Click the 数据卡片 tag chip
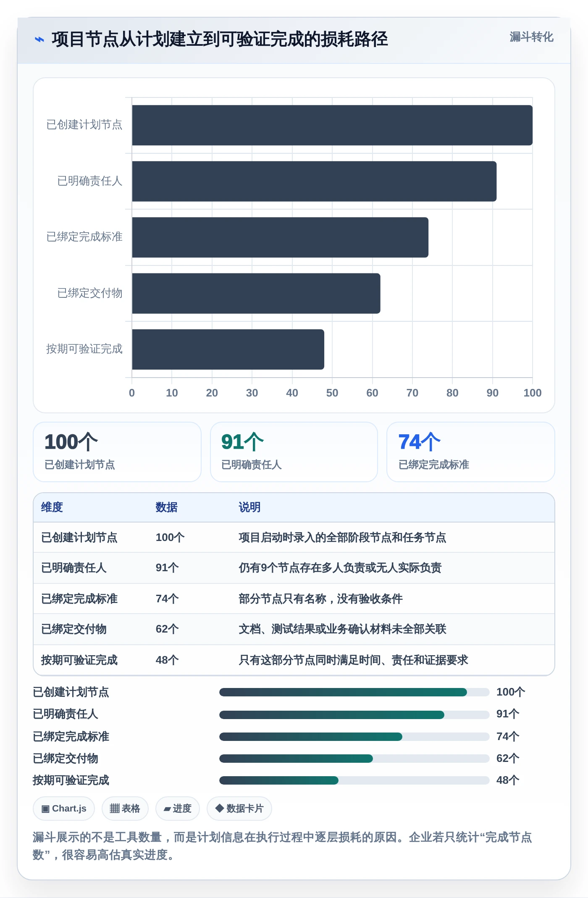The height and width of the screenshot is (898, 588). pos(239,809)
